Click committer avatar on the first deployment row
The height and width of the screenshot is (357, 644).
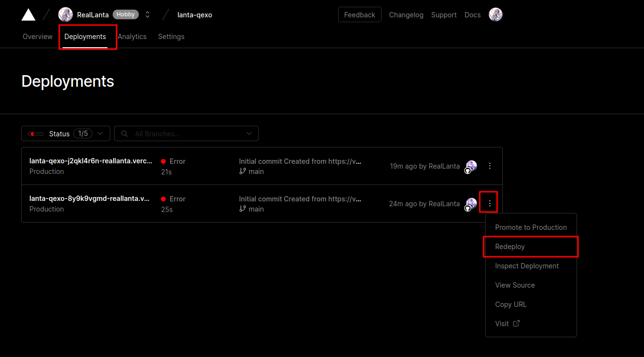471,166
